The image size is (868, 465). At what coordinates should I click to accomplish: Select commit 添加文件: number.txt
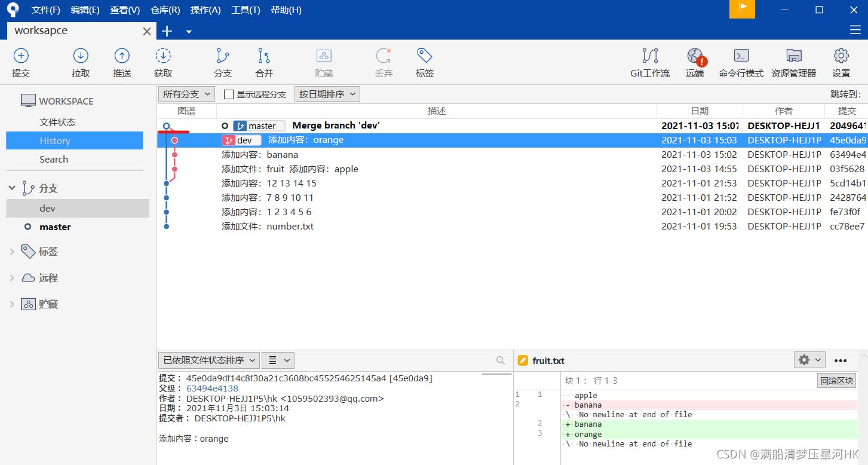pyautogui.click(x=513, y=226)
